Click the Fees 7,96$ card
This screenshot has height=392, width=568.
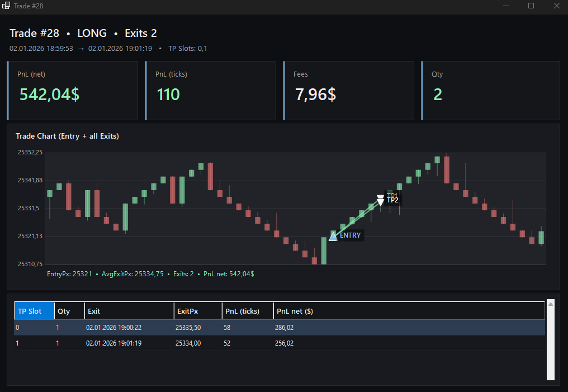point(349,91)
